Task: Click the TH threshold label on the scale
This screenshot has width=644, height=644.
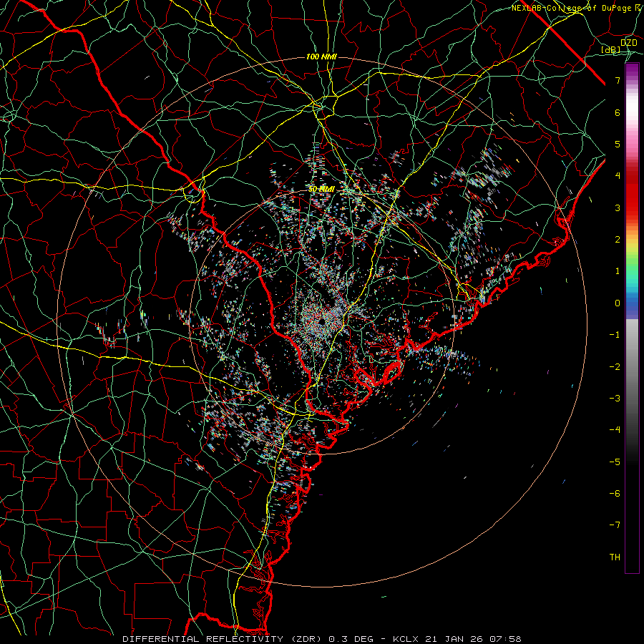Action: (x=615, y=557)
